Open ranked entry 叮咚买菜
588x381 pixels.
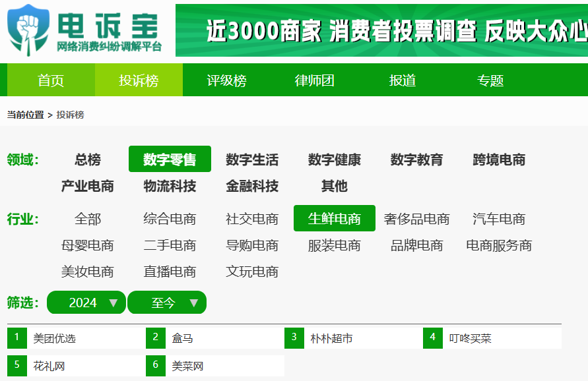pyautogui.click(x=492, y=338)
